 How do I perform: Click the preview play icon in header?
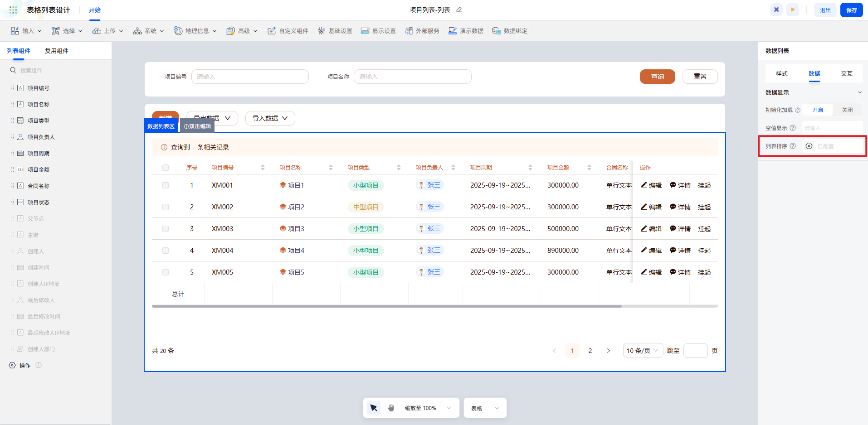click(793, 10)
